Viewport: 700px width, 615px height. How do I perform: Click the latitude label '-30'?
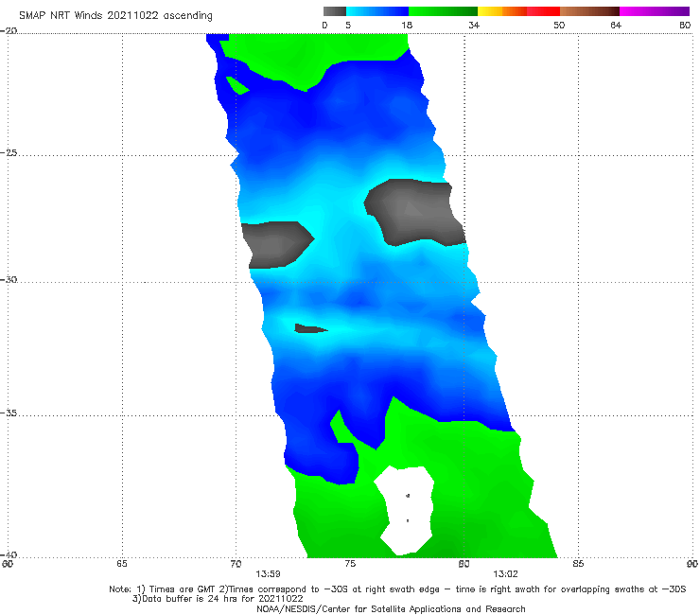pyautogui.click(x=9, y=279)
